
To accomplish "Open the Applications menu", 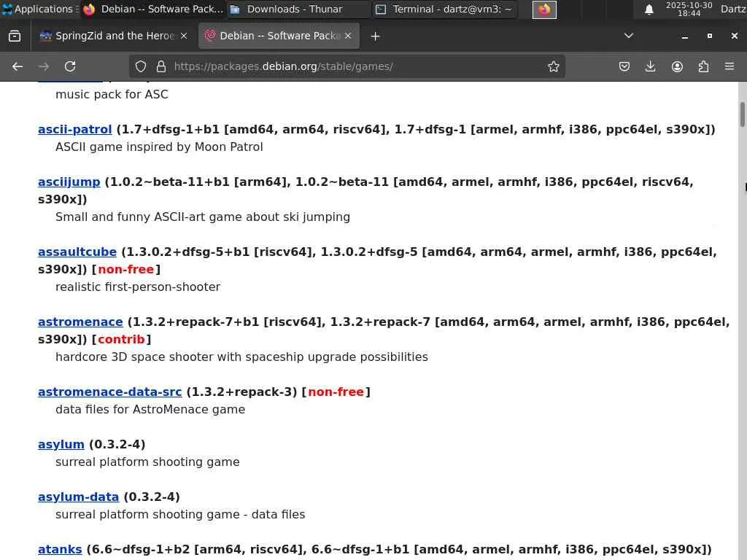I will click(x=39, y=9).
